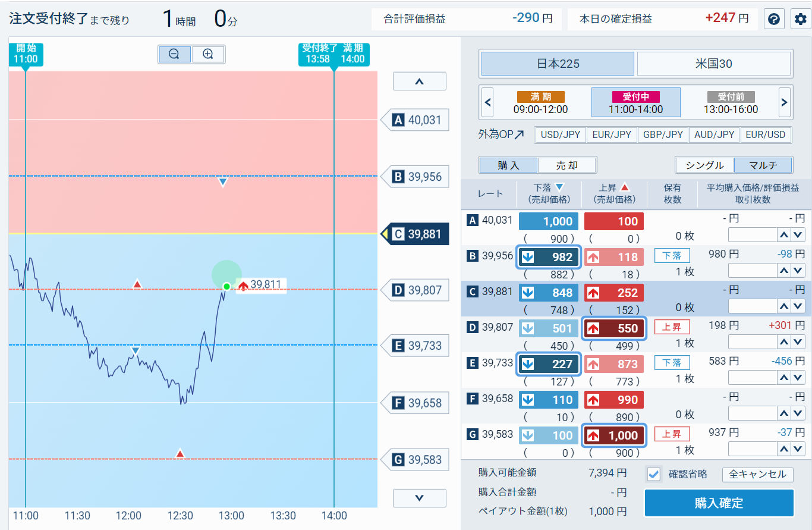Screen dimensions: 812x530
Task: Select the 上昇 price 252 for rate C
Action: (x=614, y=293)
